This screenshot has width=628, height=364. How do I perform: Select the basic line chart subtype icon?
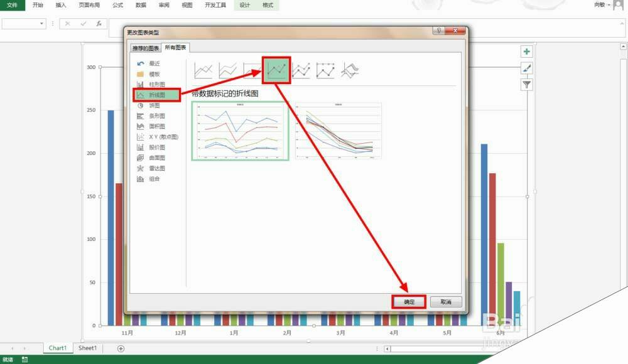pos(203,70)
